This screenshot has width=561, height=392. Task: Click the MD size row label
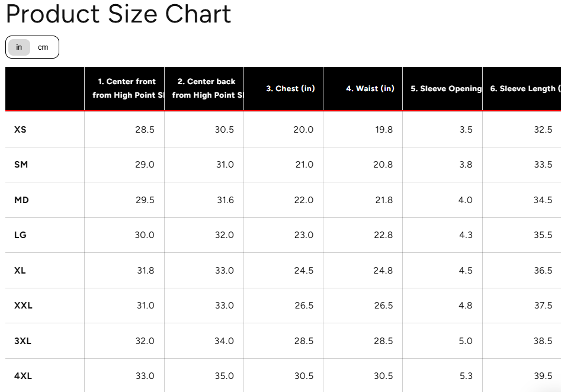[21, 200]
